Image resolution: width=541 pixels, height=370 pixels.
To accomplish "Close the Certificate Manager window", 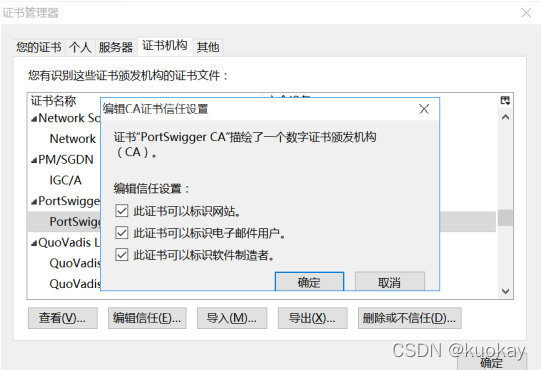I will [526, 13].
